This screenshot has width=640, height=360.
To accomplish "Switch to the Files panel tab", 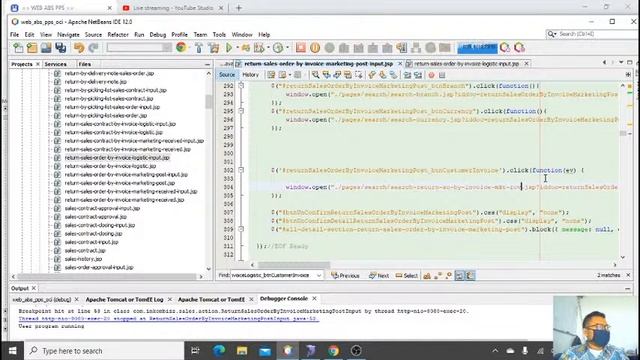I will pyautogui.click(x=85, y=64).
